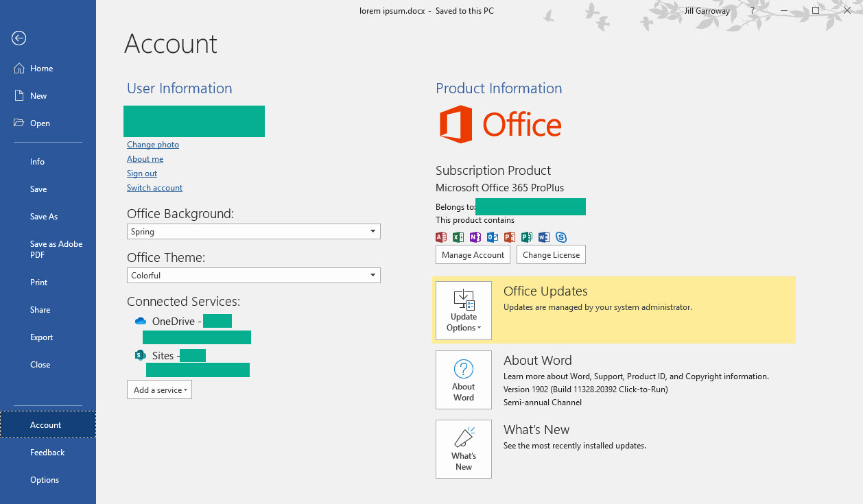Click the Semi-annual Channel text

pyautogui.click(x=543, y=403)
